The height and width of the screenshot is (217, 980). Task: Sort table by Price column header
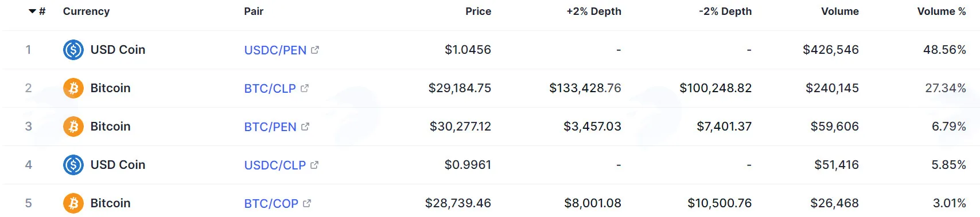478,11
